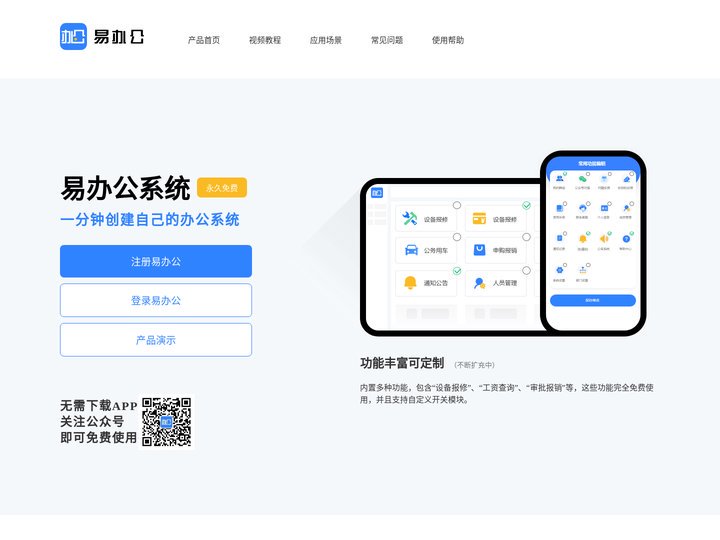Click the orange bell icon in phone mockup
This screenshot has height=540, width=720.
coord(582,239)
